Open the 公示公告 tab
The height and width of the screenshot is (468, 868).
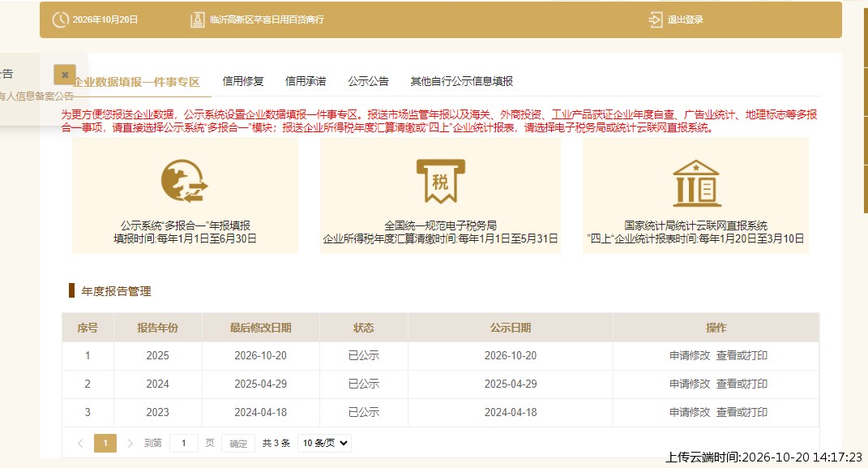pos(368,81)
